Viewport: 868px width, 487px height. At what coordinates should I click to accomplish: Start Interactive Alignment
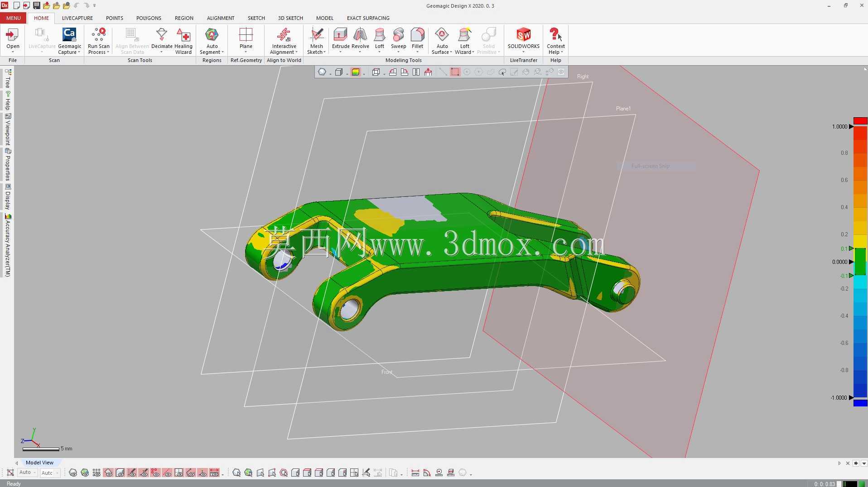click(x=284, y=41)
